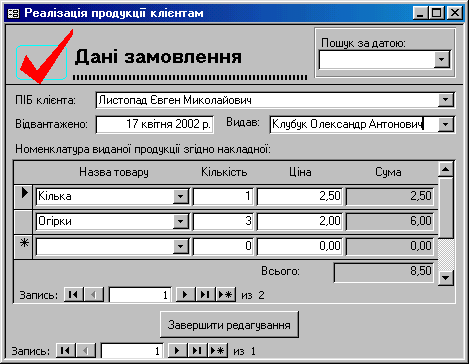
Task: Go to previous record in main form navigator
Action: pos(86,351)
